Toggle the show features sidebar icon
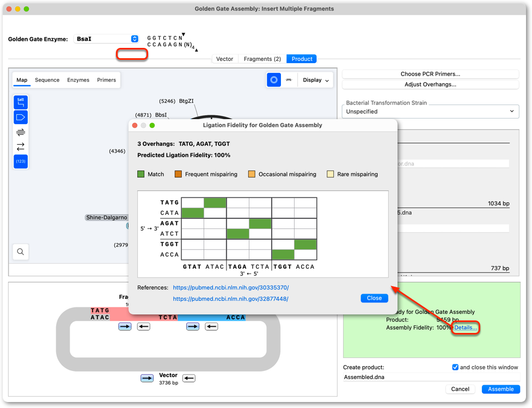This screenshot has width=532, height=408. [21, 118]
